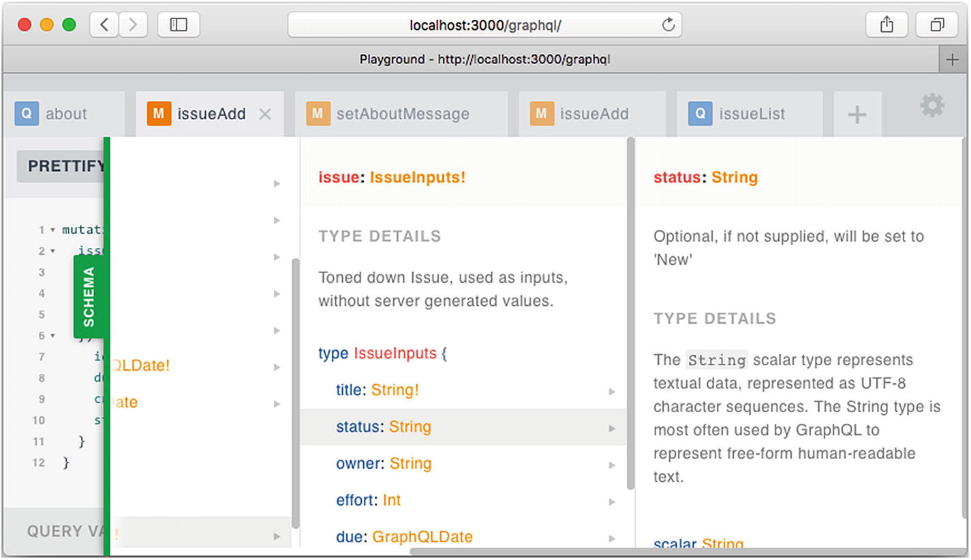Switch to the issueList query tab
This screenshot has width=971, height=560.
[750, 114]
